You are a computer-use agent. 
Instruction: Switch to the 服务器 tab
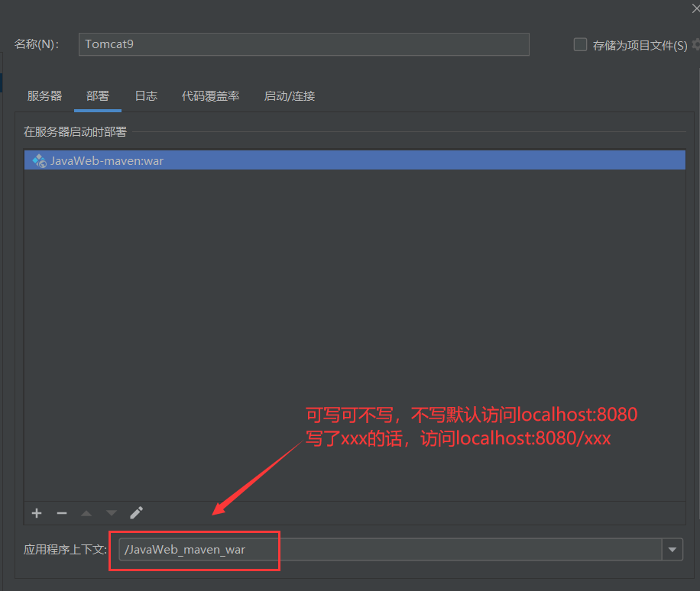pos(44,96)
